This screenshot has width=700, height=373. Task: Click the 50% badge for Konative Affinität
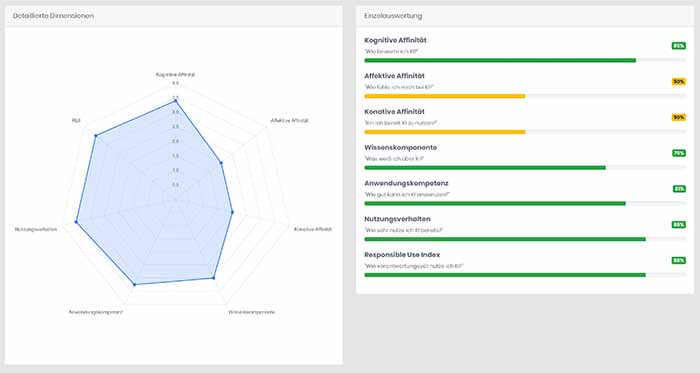click(x=679, y=117)
